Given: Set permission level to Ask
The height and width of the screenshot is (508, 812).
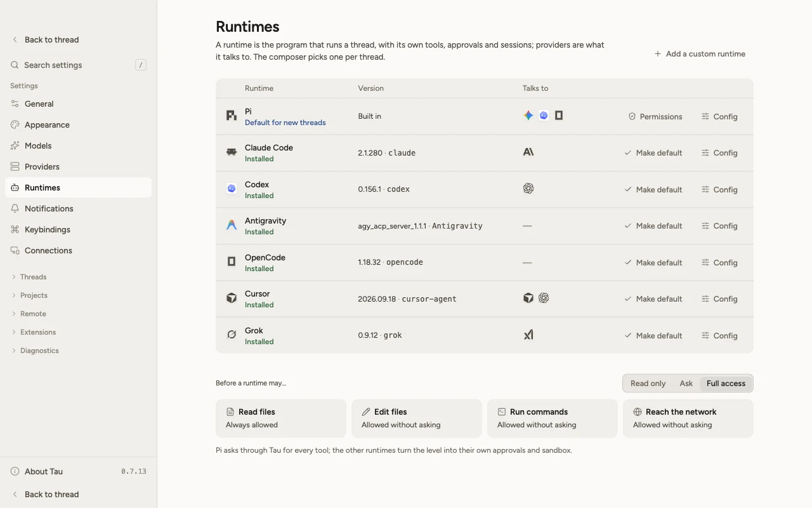Looking at the screenshot, I should point(686,384).
